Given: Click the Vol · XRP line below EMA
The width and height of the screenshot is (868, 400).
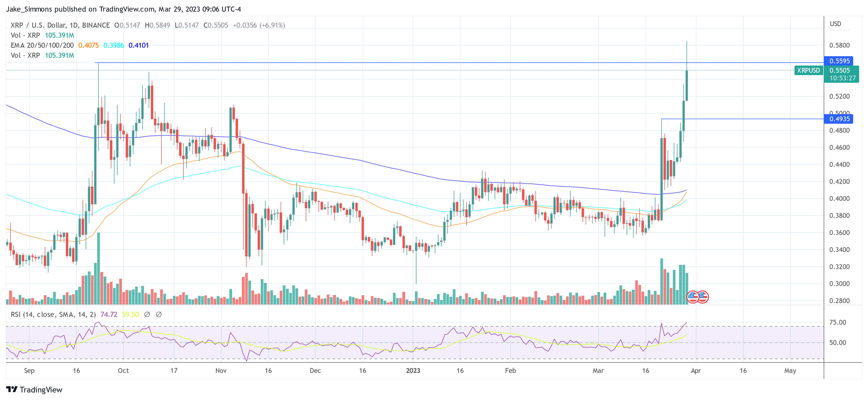Looking at the screenshot, I should [42, 56].
